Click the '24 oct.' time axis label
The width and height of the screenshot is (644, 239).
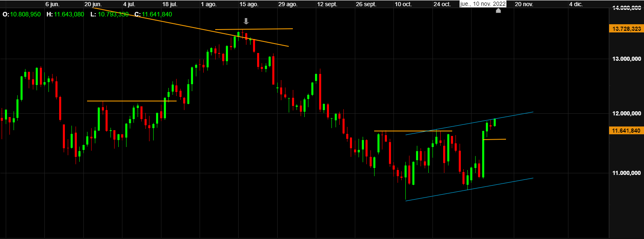tap(442, 4)
